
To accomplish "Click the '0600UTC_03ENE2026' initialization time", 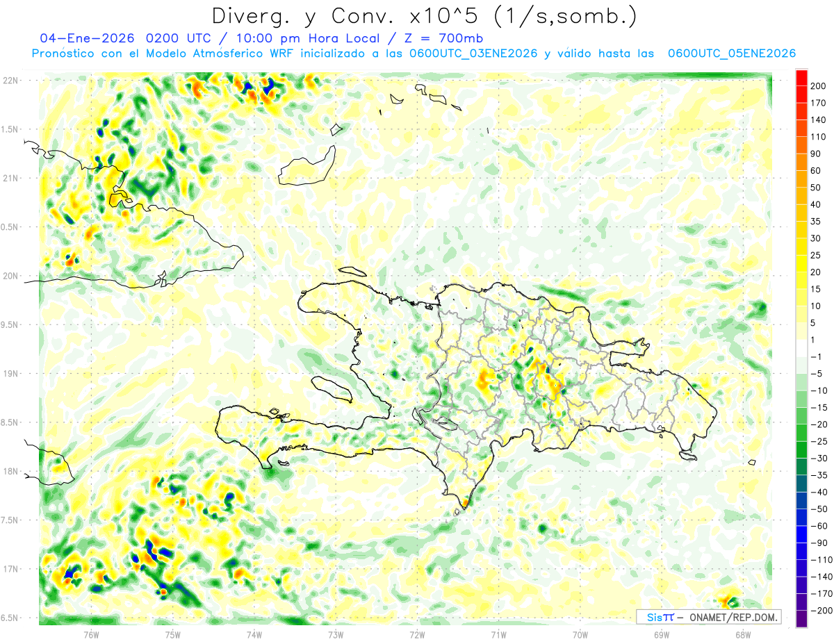I will (x=473, y=53).
